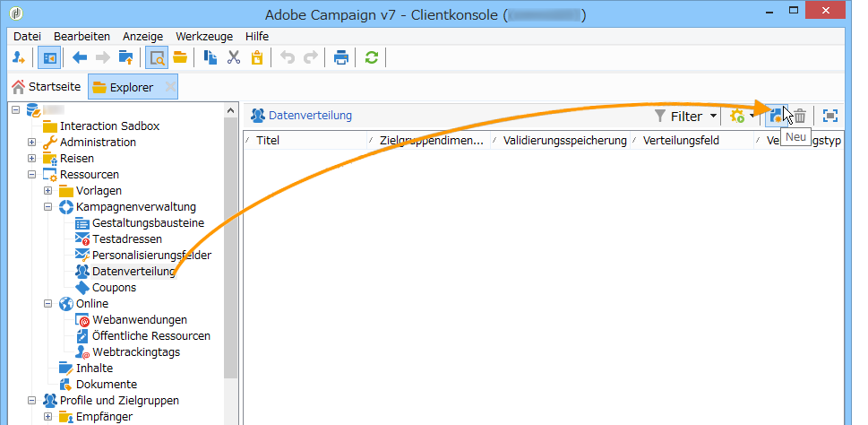Sort by Verteilungsfeld column header

[692, 141]
